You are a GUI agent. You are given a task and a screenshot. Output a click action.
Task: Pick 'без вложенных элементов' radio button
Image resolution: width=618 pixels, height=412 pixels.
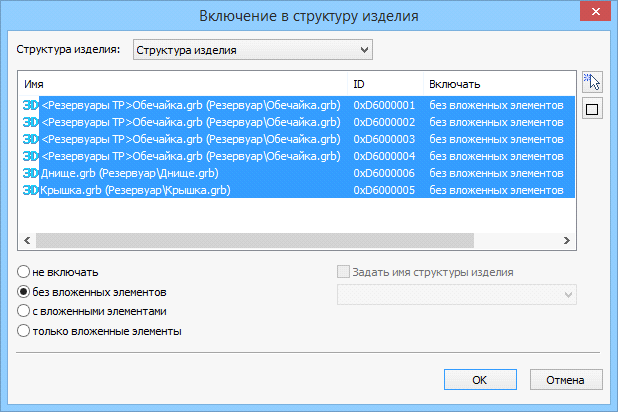tap(25, 292)
